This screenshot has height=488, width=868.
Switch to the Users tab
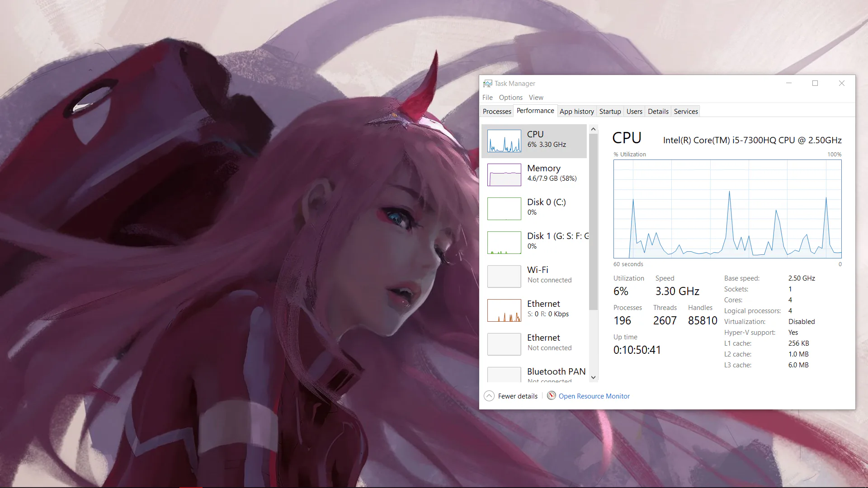point(634,112)
